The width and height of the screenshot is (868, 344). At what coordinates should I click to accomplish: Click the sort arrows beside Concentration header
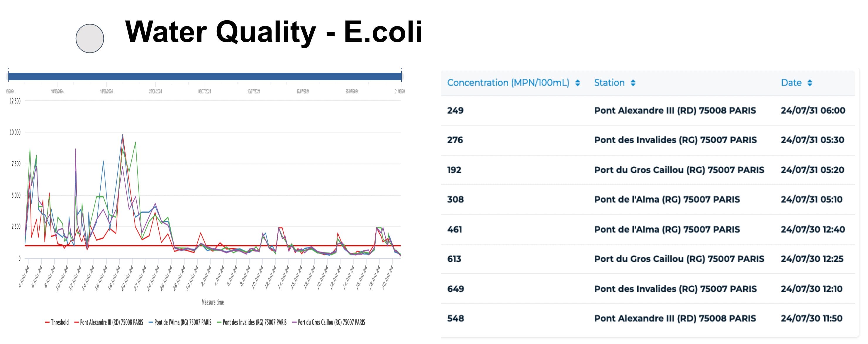(x=578, y=83)
